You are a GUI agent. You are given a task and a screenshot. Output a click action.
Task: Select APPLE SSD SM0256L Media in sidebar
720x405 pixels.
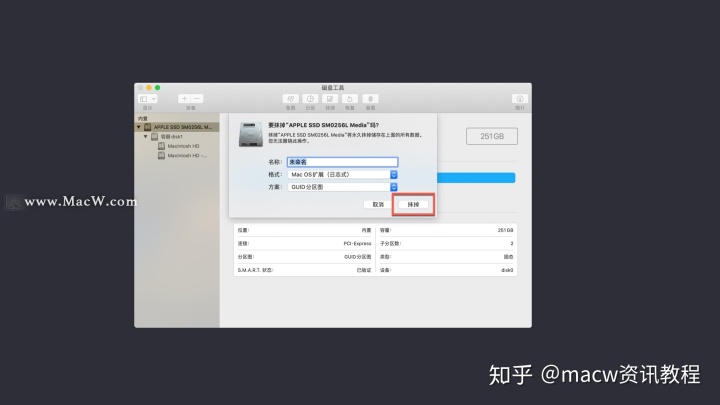(x=177, y=127)
